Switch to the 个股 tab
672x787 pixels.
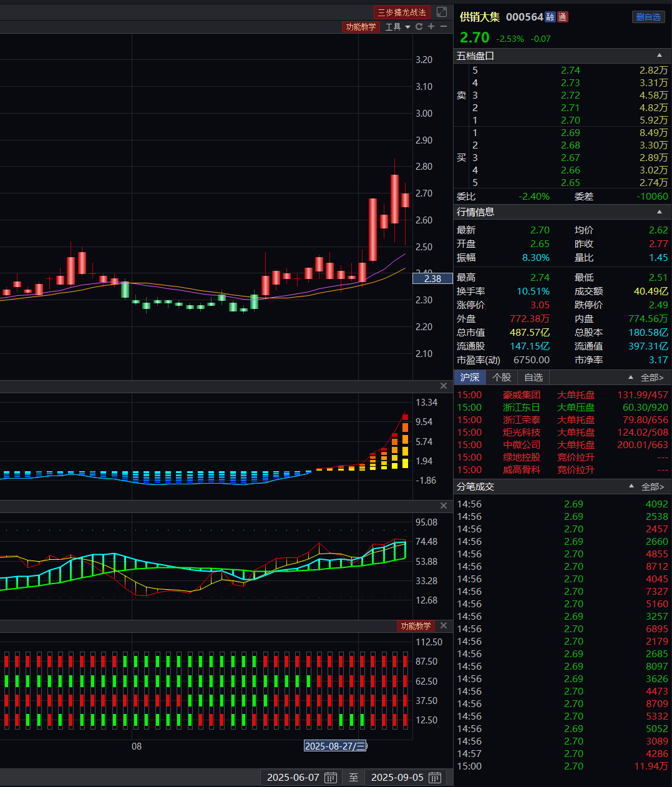(x=502, y=377)
